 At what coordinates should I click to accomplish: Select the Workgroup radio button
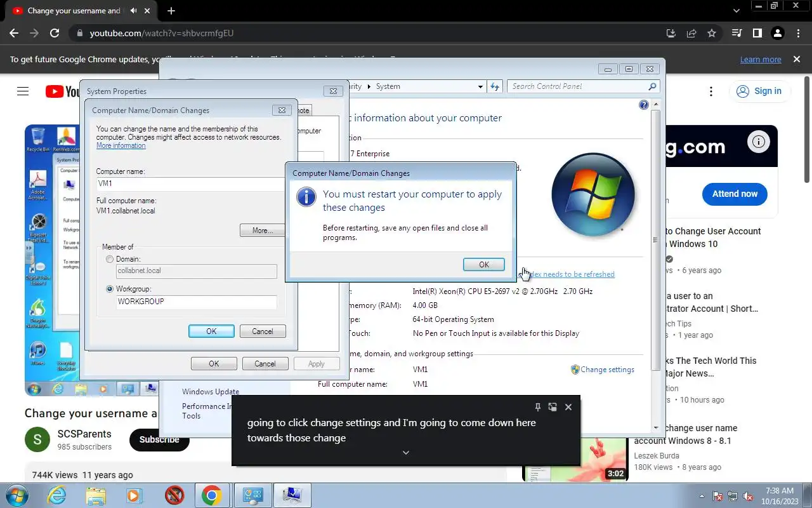pos(110,289)
